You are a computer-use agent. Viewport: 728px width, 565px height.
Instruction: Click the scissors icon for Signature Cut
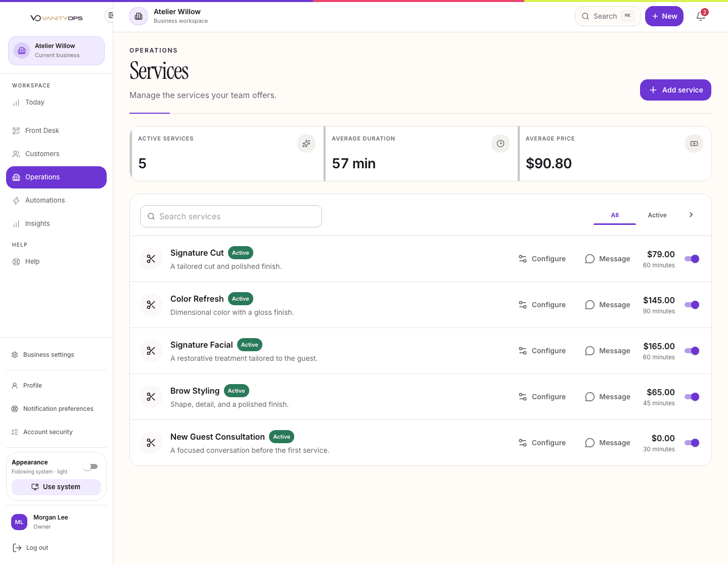[151, 259]
